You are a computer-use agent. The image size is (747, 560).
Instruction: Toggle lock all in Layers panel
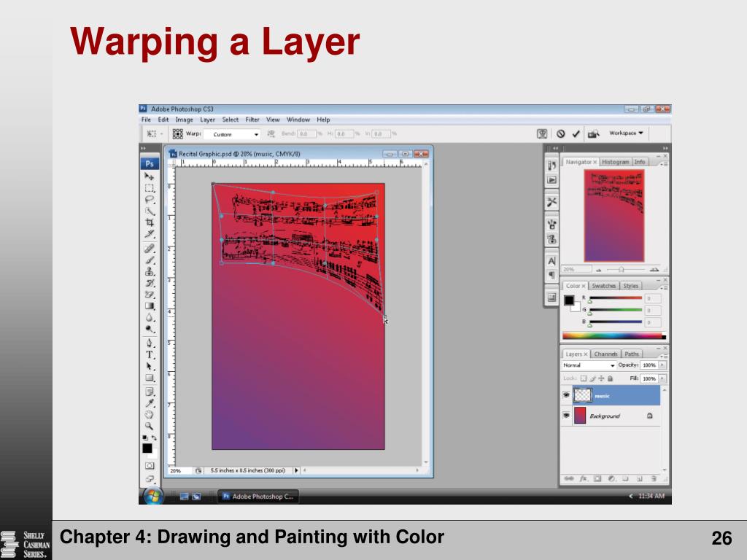point(610,378)
